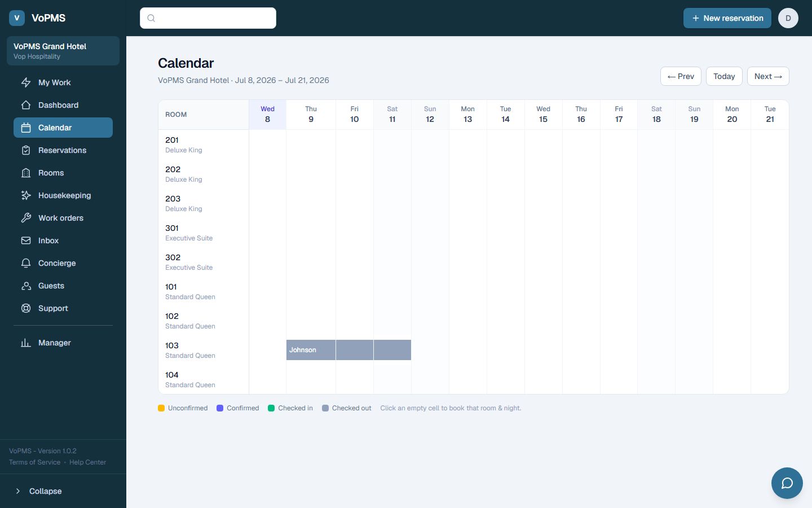This screenshot has width=812, height=508.
Task: Click the Work orders wrench icon
Action: click(26, 218)
